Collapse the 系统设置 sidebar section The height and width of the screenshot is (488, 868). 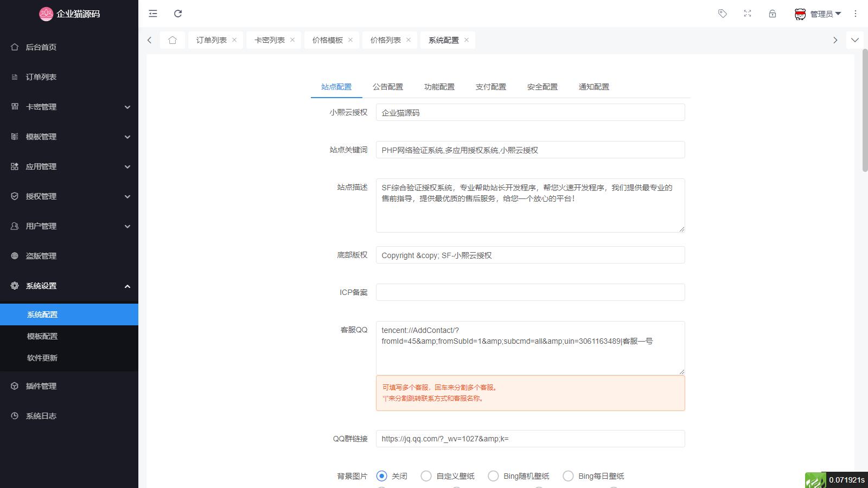(x=69, y=286)
